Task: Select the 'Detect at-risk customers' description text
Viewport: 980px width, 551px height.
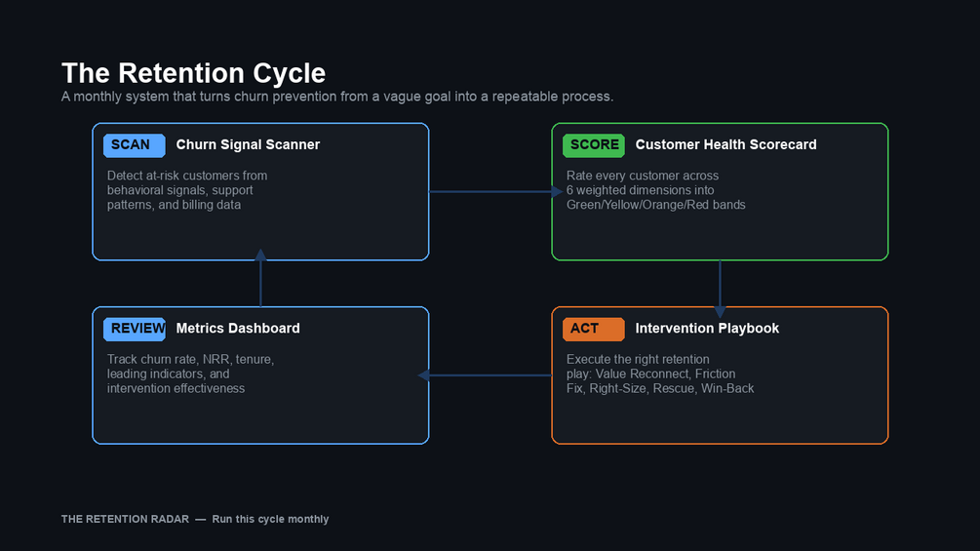Action: coord(187,190)
